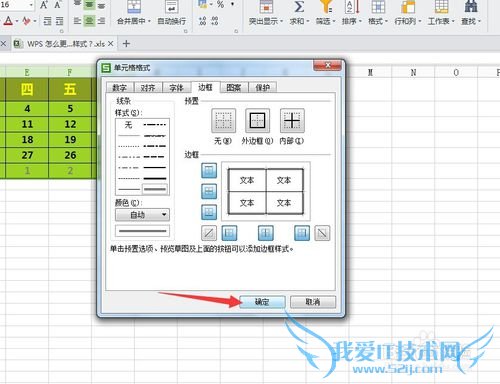Image resolution: width=500 pixels, height=384 pixels.
Task: Click the 查找 find binoculars icon
Action: (471, 7)
